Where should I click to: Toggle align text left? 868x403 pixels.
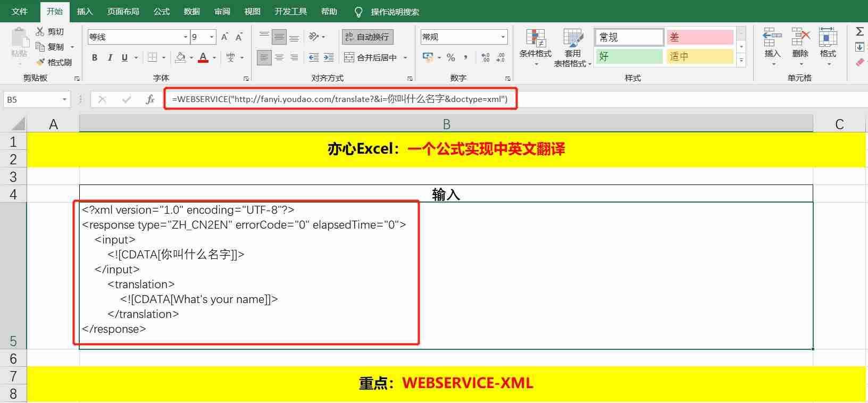(x=264, y=57)
